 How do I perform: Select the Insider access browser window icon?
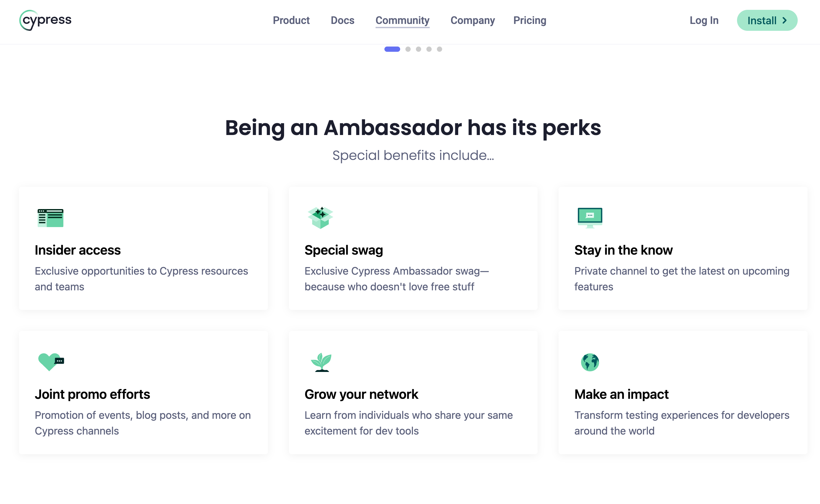coord(51,218)
